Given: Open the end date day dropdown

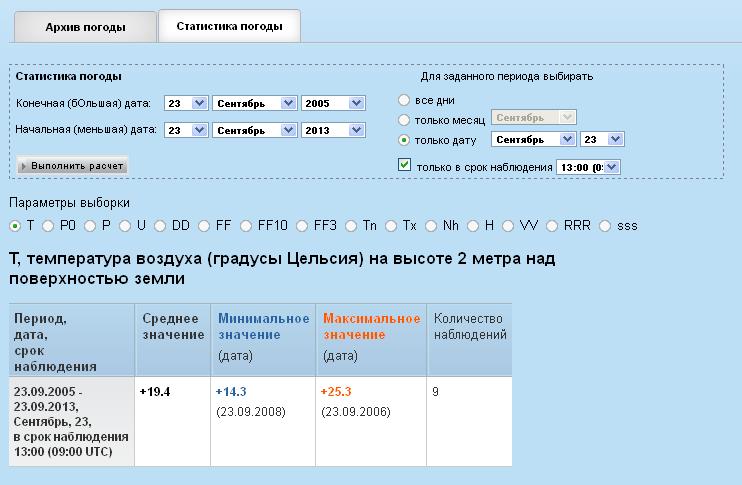Looking at the screenshot, I should pos(186,103).
